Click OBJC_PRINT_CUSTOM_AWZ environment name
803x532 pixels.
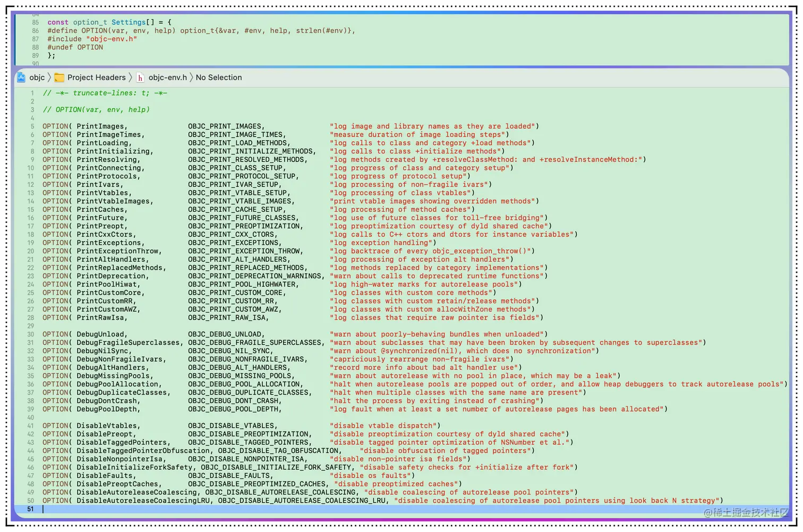tap(234, 310)
